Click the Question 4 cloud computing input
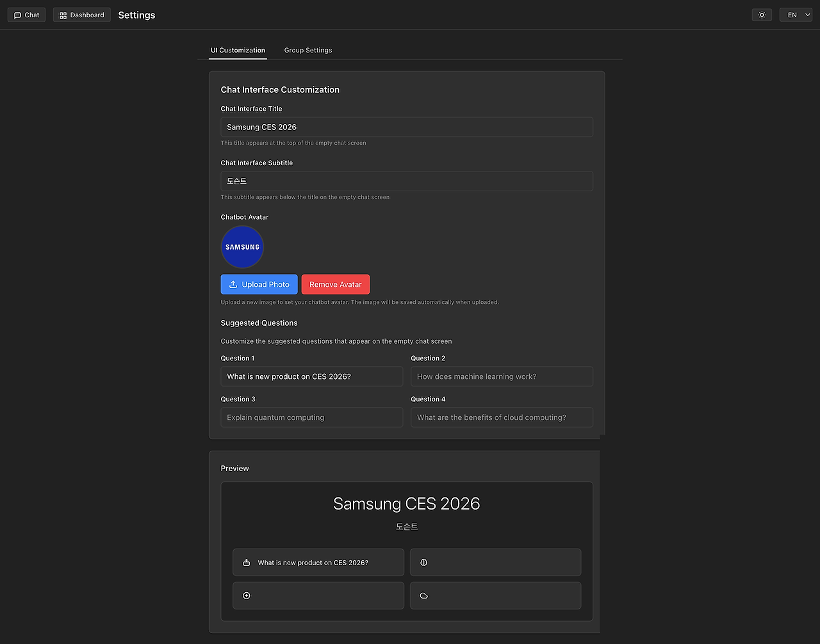 pyautogui.click(x=502, y=417)
